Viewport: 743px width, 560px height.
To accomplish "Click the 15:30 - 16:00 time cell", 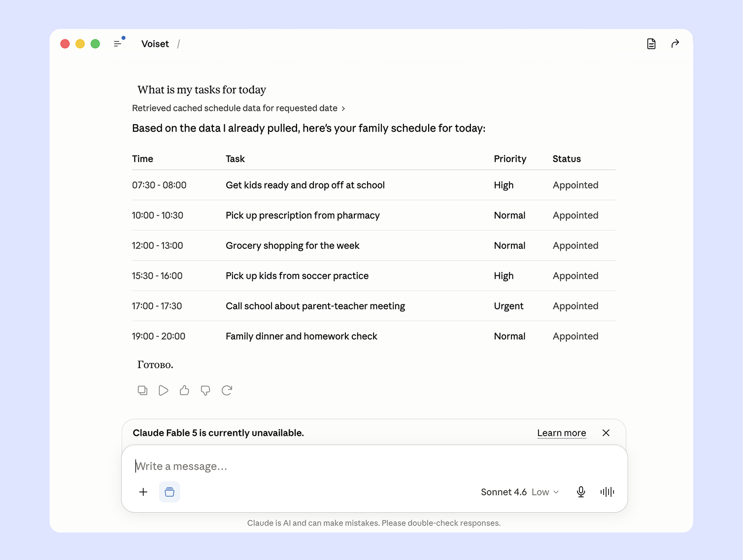I will point(157,276).
